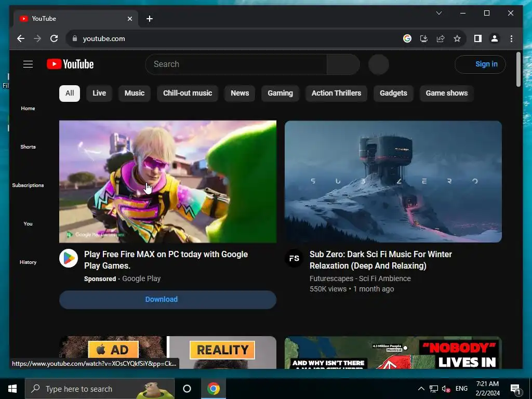Open the Windows Start menu
532x399 pixels.
(12, 389)
